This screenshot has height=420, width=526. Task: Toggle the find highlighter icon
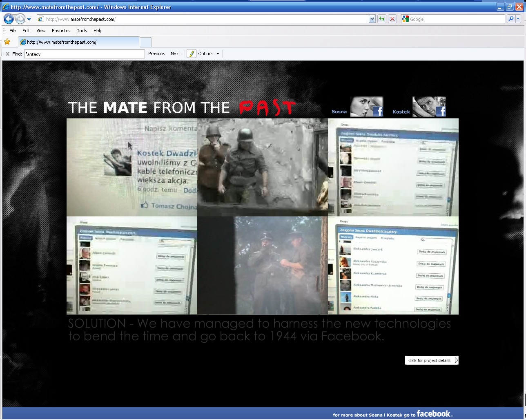click(x=191, y=54)
